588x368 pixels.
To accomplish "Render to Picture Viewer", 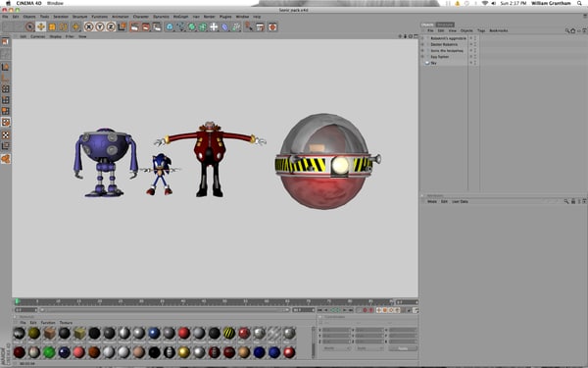I will coord(145,26).
